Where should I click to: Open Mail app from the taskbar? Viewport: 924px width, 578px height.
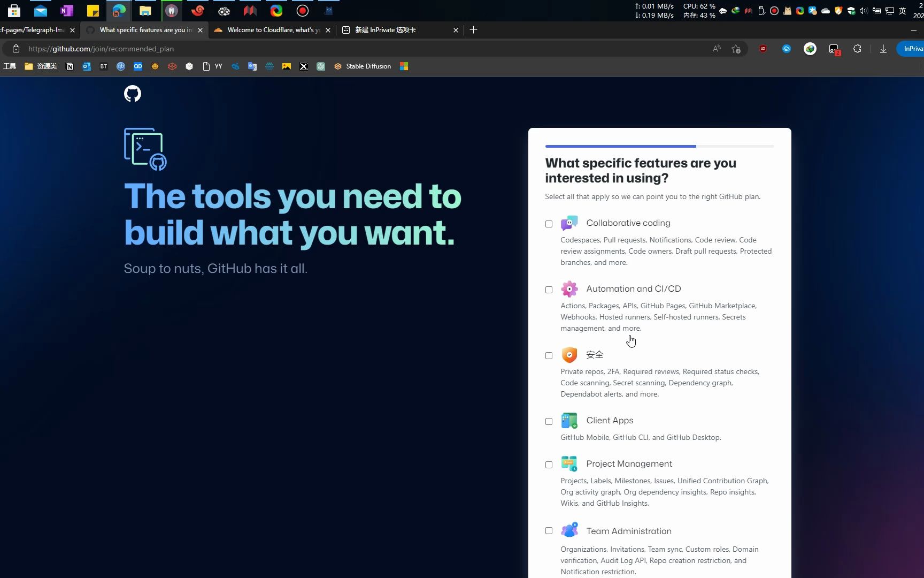click(40, 11)
